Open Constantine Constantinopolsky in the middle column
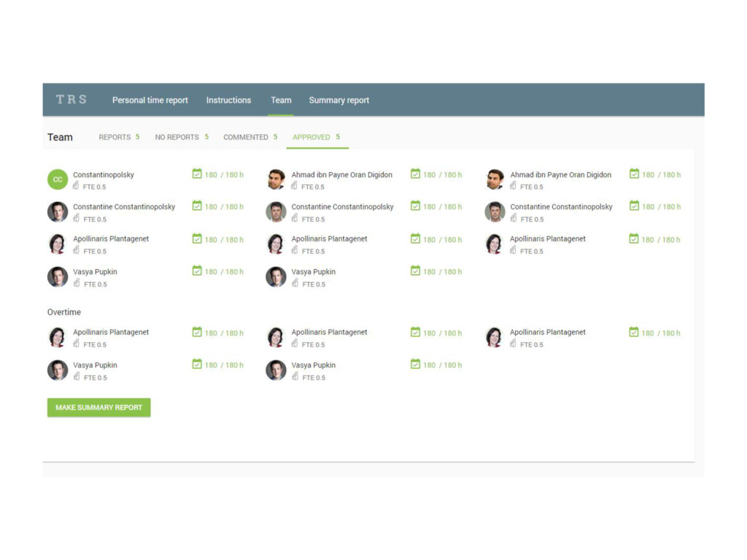747x560 pixels. click(x=343, y=206)
